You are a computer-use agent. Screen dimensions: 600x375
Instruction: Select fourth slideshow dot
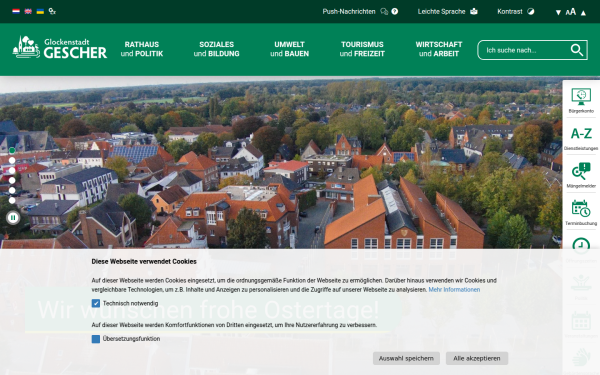[12, 180]
